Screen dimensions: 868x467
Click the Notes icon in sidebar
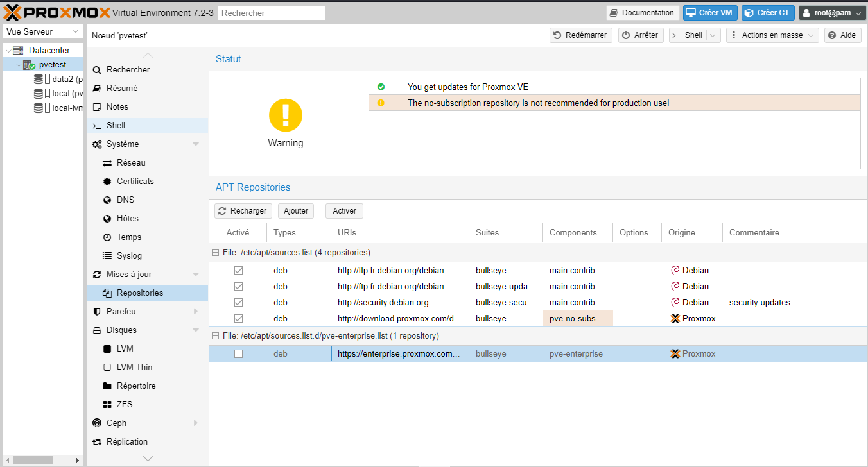click(x=97, y=107)
